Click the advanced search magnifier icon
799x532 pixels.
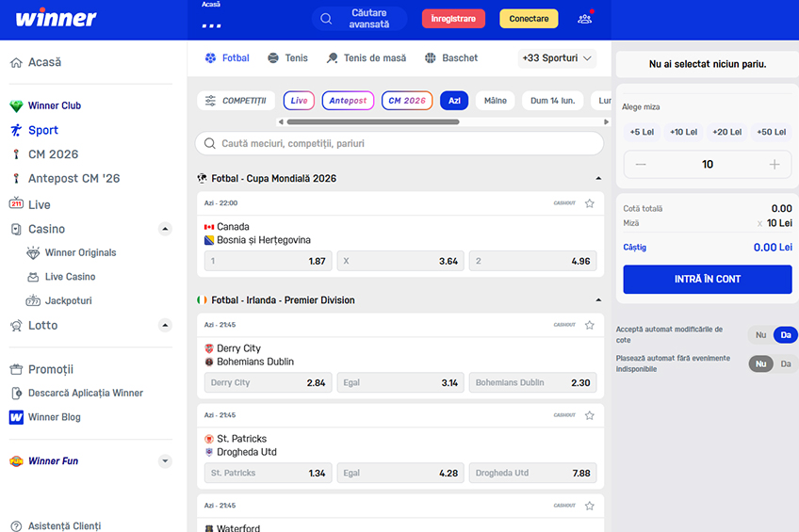tap(326, 19)
